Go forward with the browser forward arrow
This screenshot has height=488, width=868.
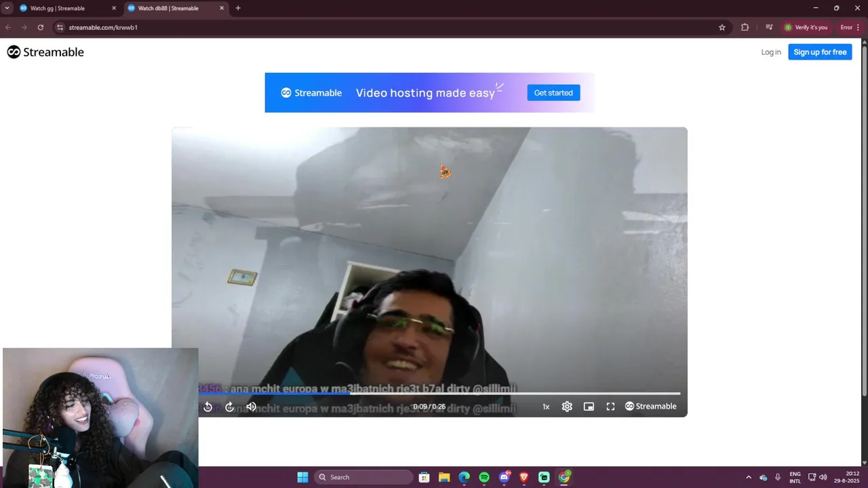pyautogui.click(x=24, y=27)
